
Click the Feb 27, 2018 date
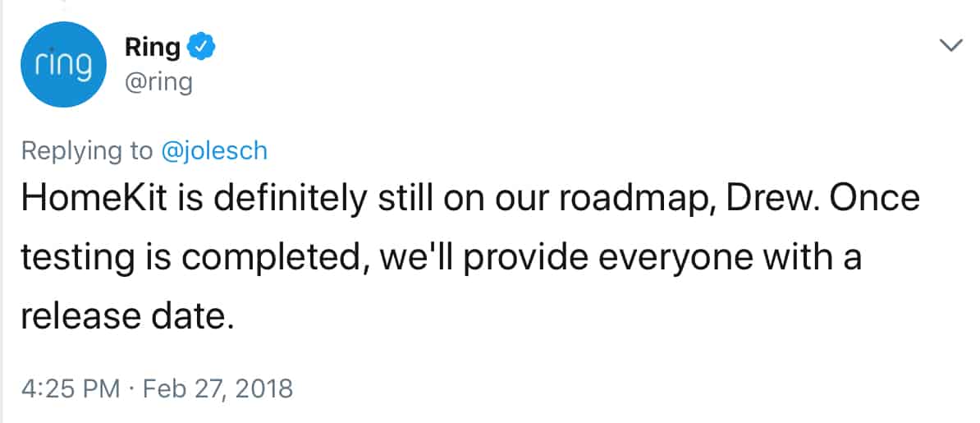click(218, 388)
